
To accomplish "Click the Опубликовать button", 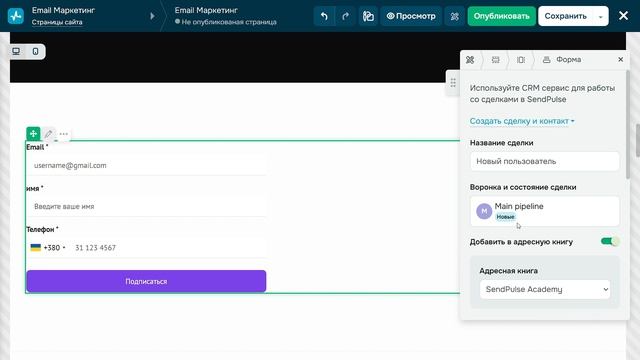I will click(502, 16).
